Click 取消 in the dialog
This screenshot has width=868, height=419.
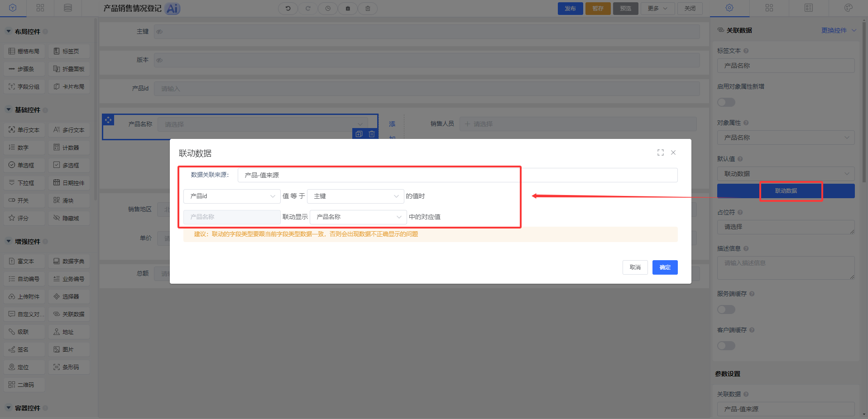(635, 267)
